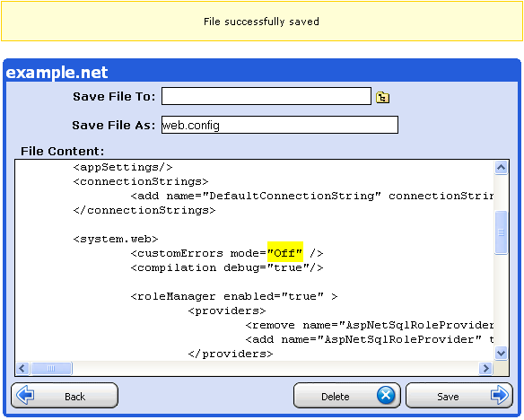Viewport: 524px width, 420px height.
Task: Click the Save File To input field
Action: 266,96
